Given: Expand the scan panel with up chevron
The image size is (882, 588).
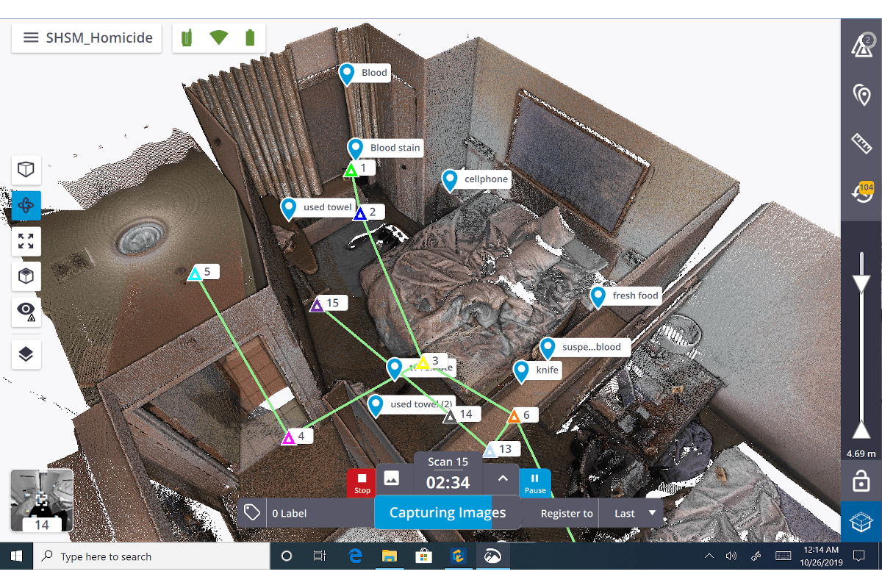Looking at the screenshot, I should point(503,478).
